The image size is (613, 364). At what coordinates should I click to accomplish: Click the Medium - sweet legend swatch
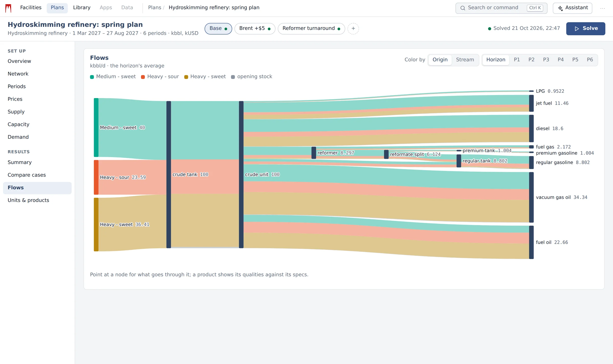92,77
